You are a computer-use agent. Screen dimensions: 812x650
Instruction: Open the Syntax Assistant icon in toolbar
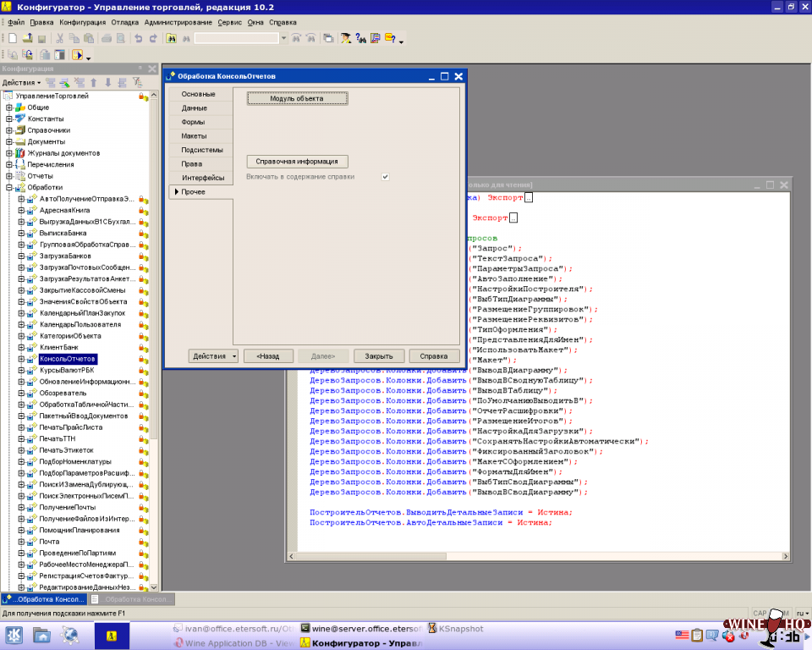[x=346, y=38]
